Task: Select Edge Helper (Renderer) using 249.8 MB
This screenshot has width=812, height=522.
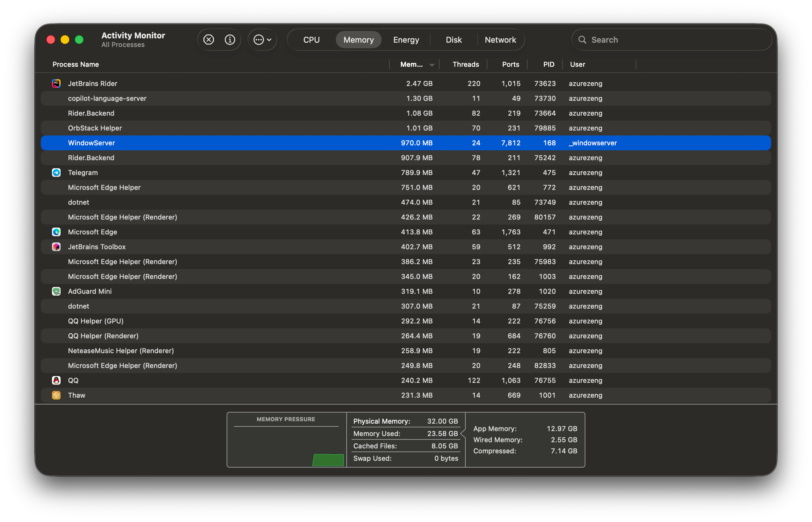Action: (406, 366)
